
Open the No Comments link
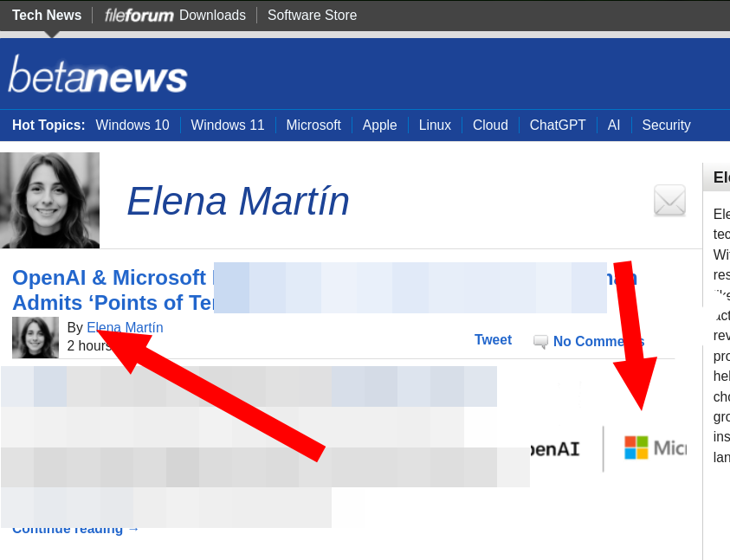(598, 341)
